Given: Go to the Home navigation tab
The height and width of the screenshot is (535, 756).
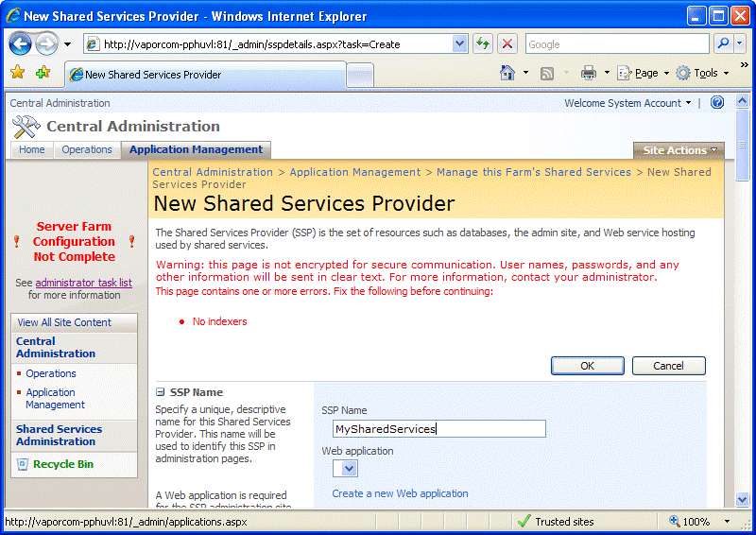Looking at the screenshot, I should pyautogui.click(x=32, y=149).
